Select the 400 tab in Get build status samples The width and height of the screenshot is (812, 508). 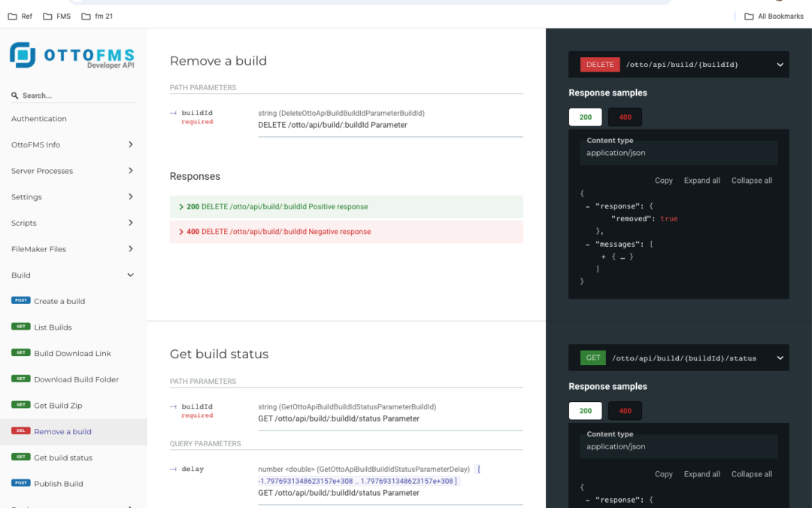point(625,411)
